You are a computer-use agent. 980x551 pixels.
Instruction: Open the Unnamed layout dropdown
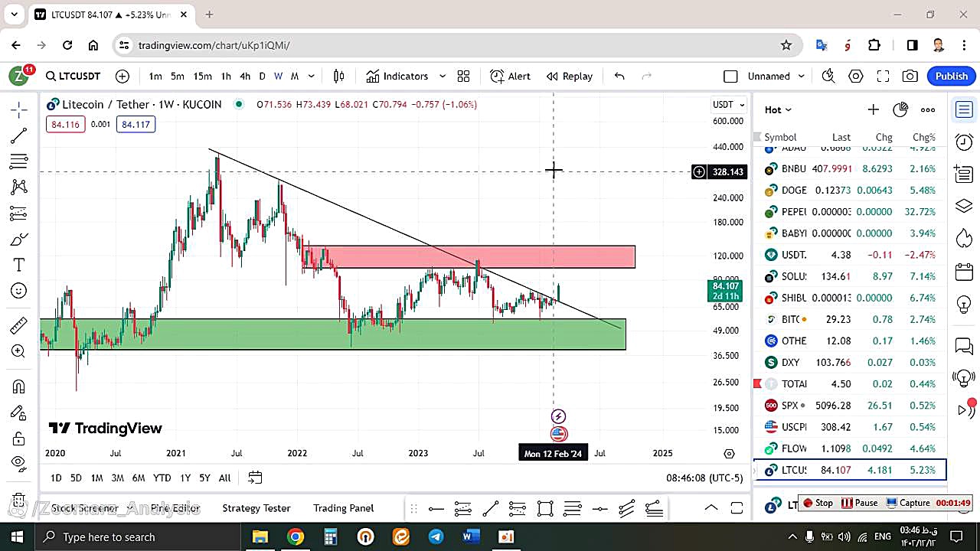point(777,76)
